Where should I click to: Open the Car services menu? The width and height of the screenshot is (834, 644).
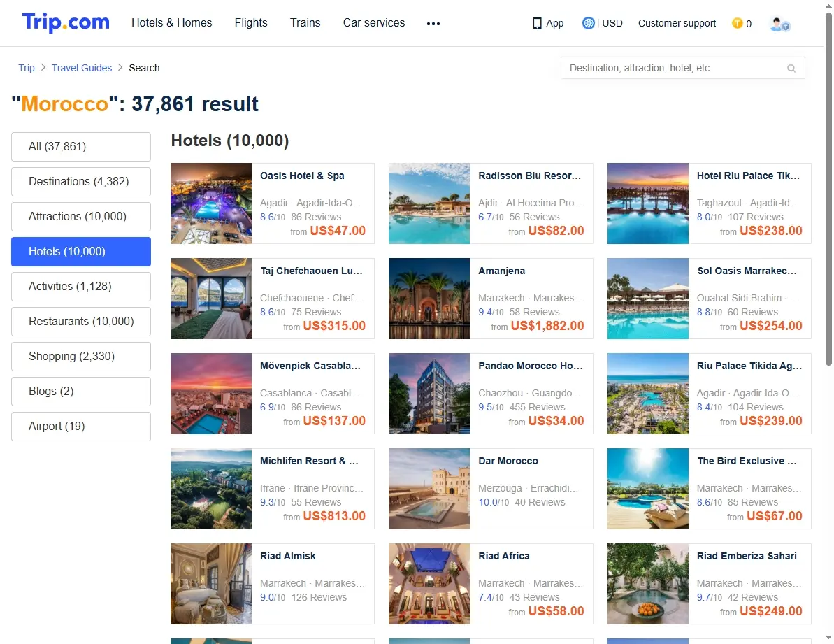click(x=373, y=23)
